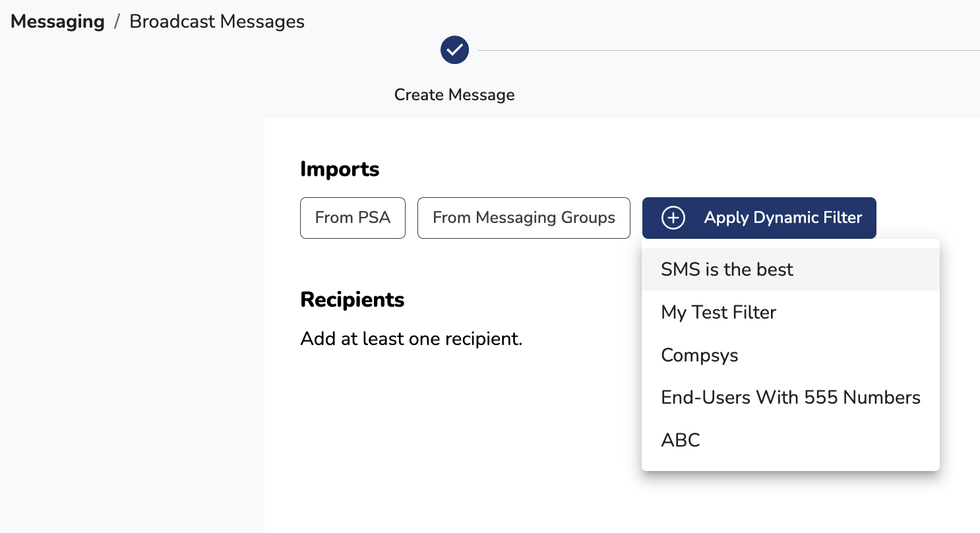
Task: Select 'End-Users With 555 Numbers' filter
Action: coord(790,397)
